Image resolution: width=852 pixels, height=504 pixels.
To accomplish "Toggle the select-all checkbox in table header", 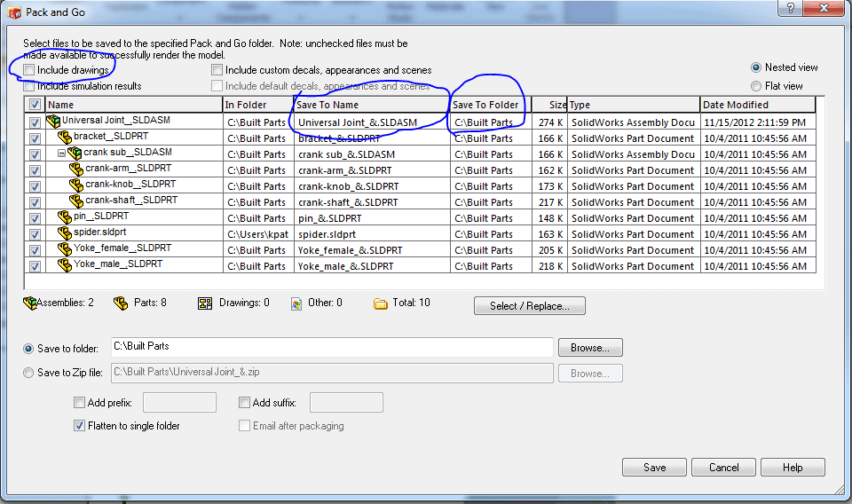I will click(35, 105).
